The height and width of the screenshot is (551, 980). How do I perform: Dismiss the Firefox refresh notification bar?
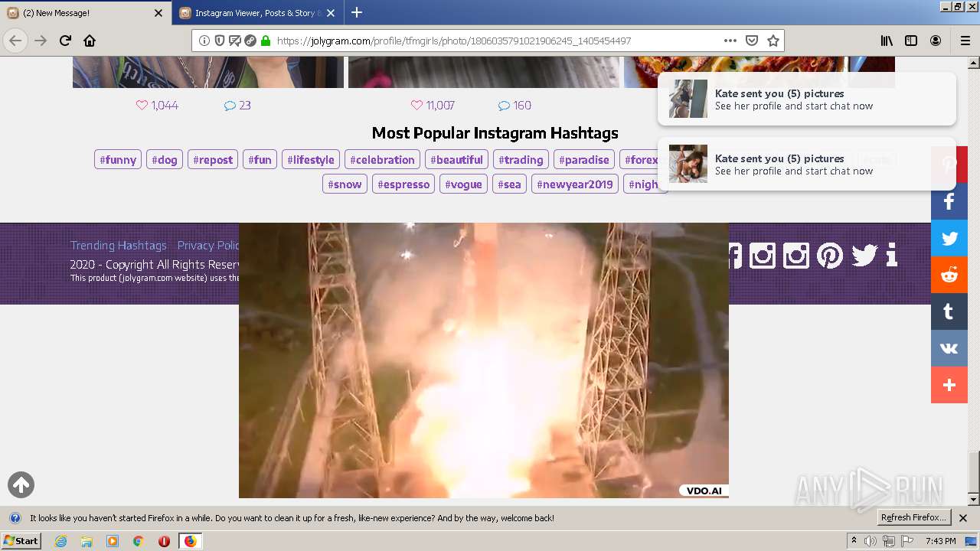(963, 518)
